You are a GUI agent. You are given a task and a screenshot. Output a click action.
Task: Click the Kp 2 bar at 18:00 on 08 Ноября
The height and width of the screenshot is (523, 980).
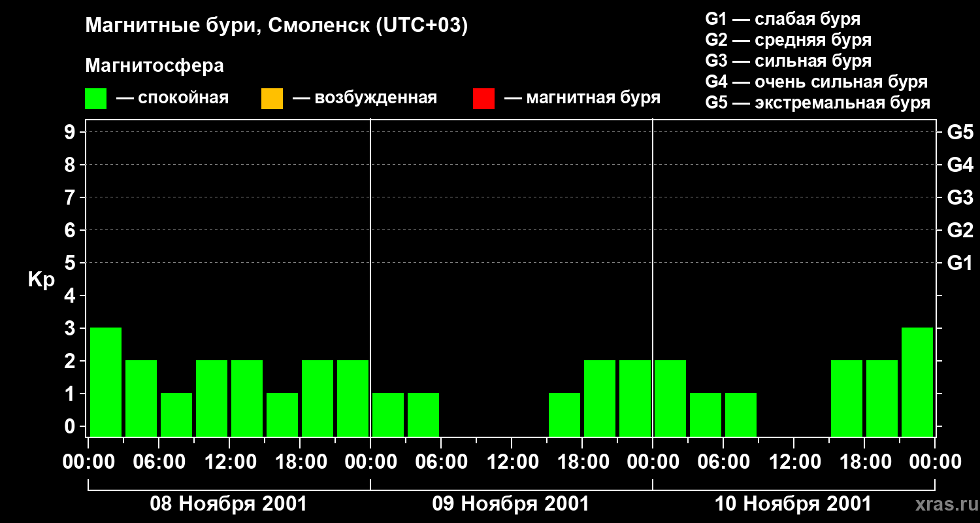pyautogui.click(x=318, y=398)
